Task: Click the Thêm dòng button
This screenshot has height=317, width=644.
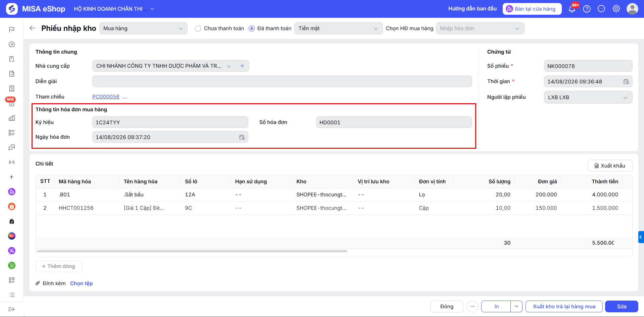Action: 59,266
